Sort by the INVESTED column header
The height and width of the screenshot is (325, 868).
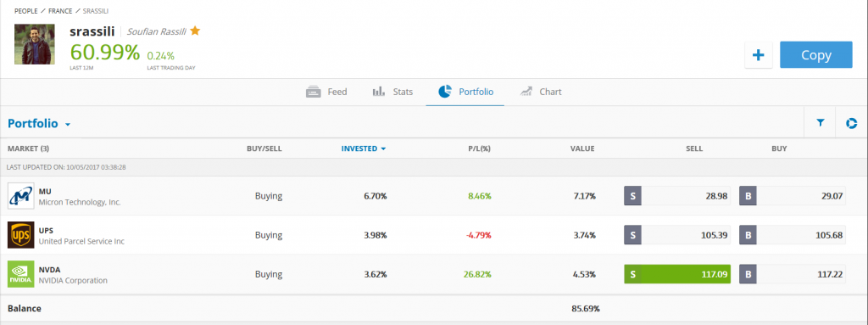click(363, 148)
